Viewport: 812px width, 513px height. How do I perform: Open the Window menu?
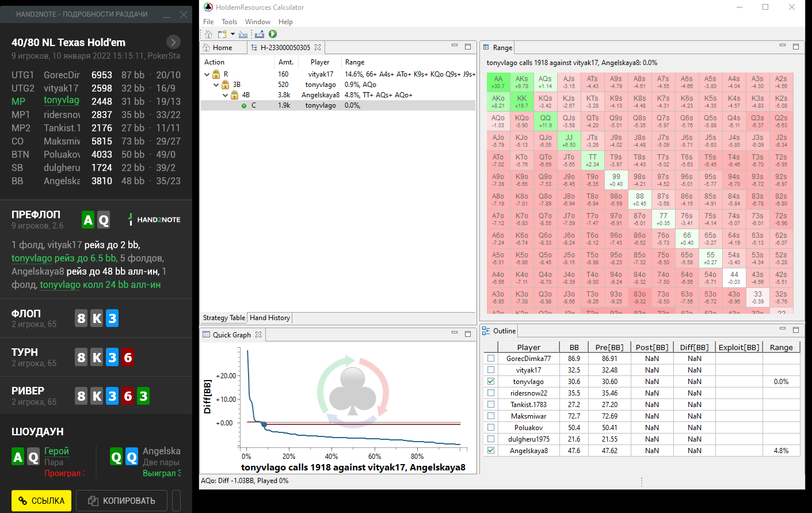coord(258,22)
